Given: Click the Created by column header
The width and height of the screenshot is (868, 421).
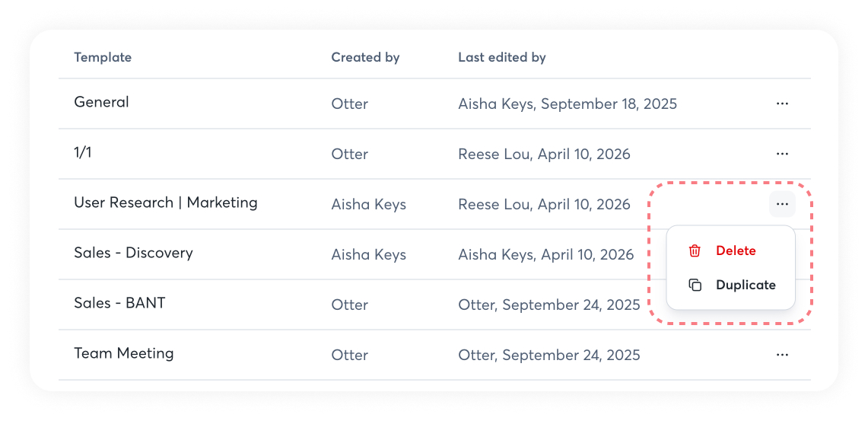Looking at the screenshot, I should coord(365,57).
